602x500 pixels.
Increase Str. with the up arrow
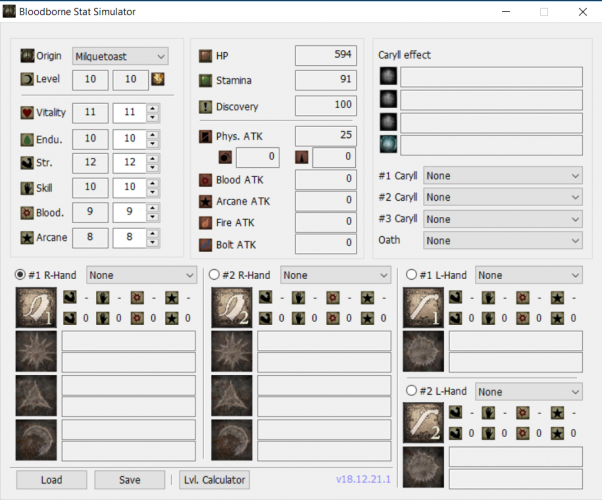coord(153,158)
